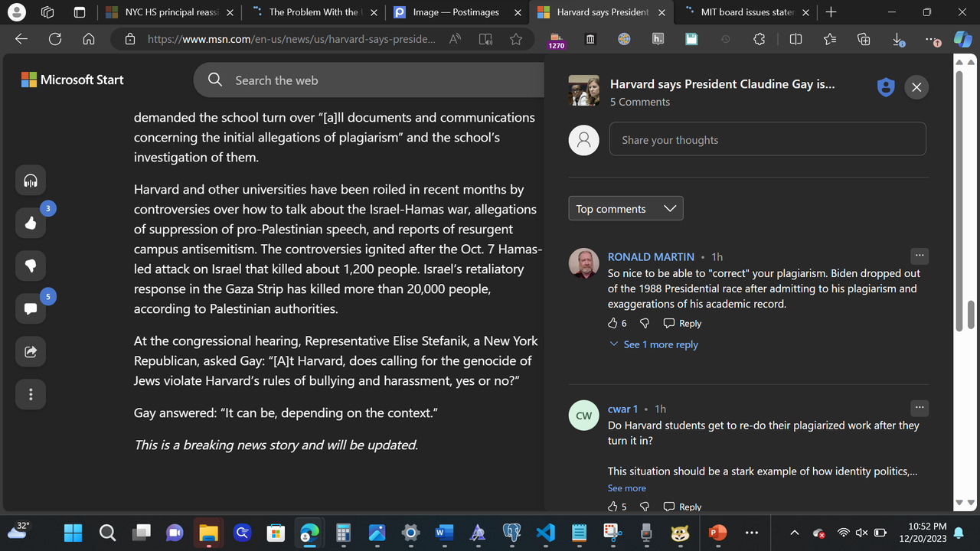
Task: Like the article with thumbs up
Action: point(31,223)
